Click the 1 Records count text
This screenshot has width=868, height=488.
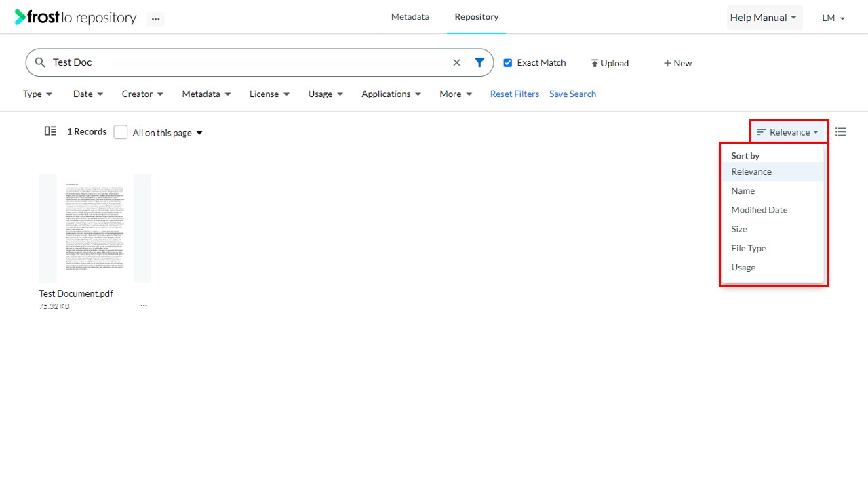[x=87, y=131]
